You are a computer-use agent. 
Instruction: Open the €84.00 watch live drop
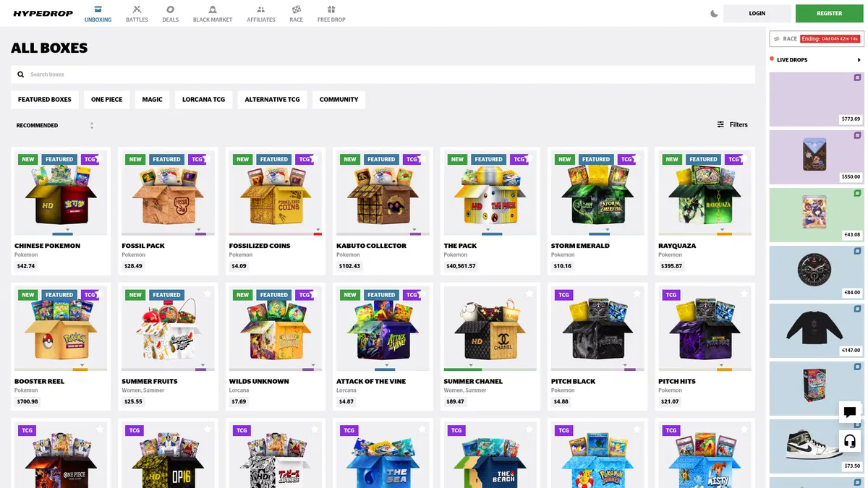pos(817,273)
